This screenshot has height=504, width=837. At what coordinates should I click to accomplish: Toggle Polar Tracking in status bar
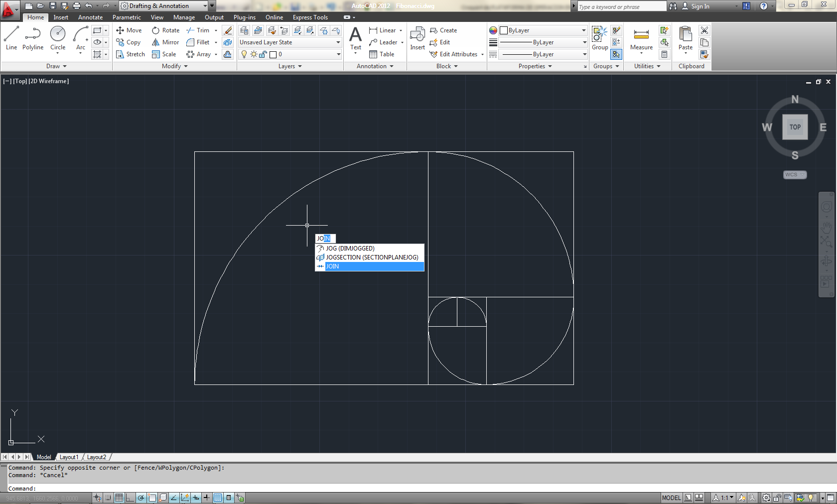coord(141,498)
